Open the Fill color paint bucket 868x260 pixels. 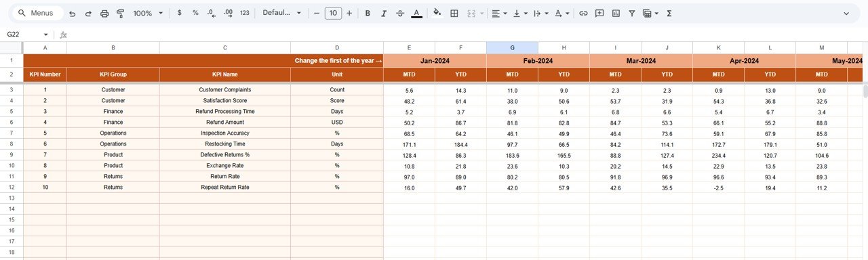437,13
